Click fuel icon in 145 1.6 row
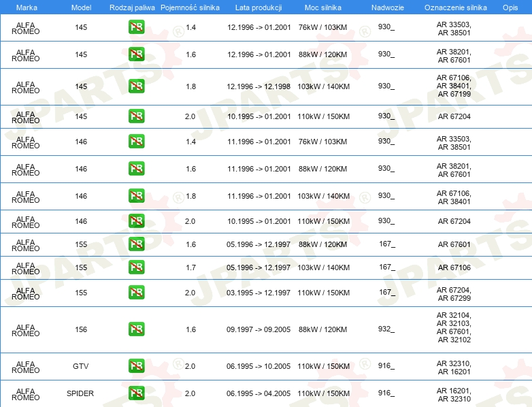 136,54
